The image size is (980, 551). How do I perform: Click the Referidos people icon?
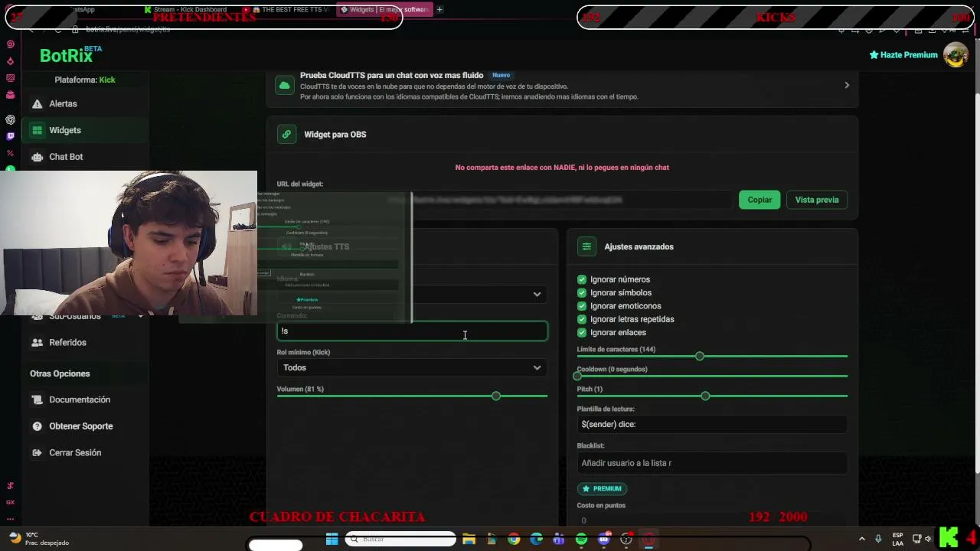coord(37,343)
